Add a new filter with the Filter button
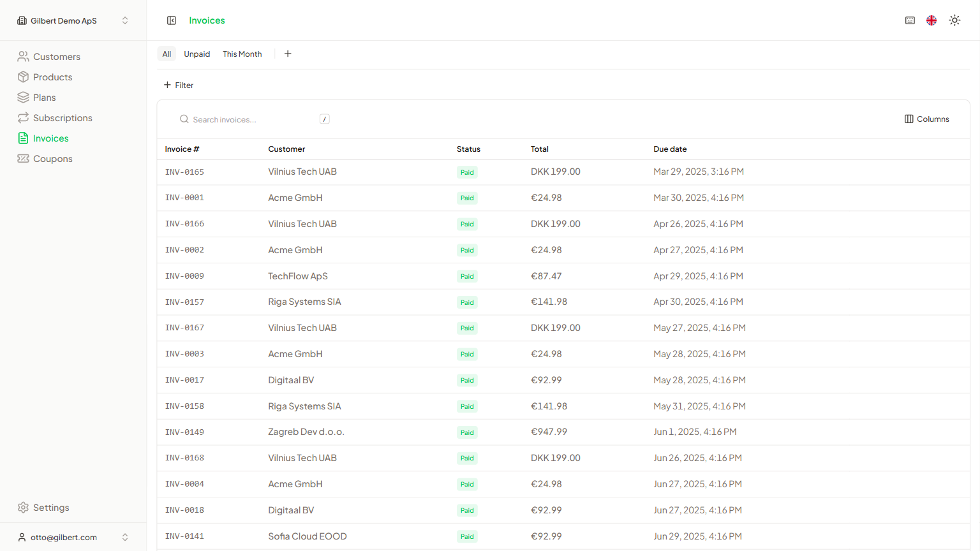This screenshot has width=980, height=551. pos(179,85)
